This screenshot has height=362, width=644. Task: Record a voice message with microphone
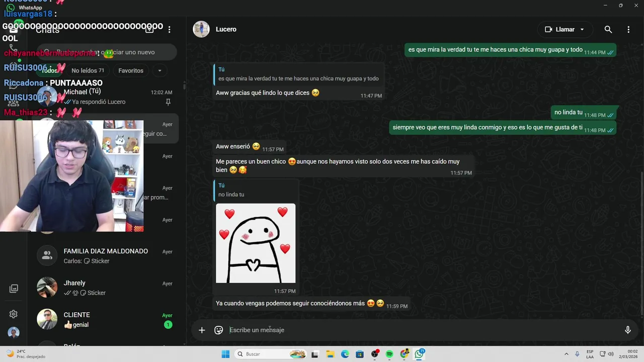tap(627, 330)
